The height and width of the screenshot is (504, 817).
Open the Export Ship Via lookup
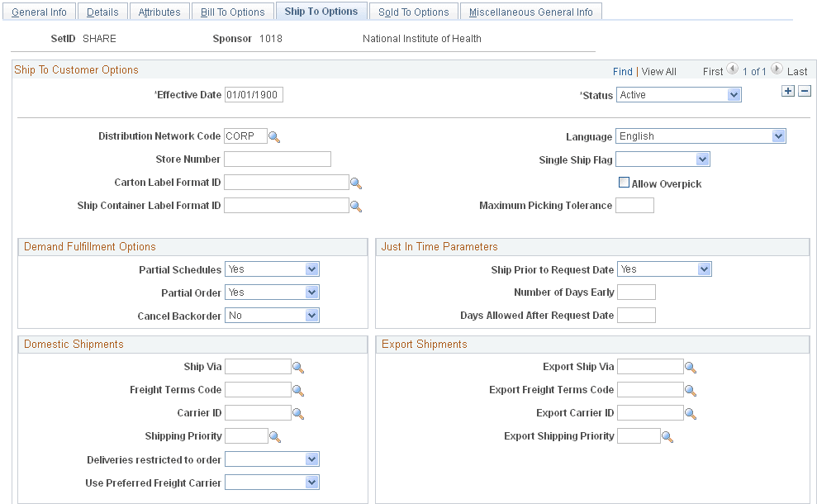691,366
